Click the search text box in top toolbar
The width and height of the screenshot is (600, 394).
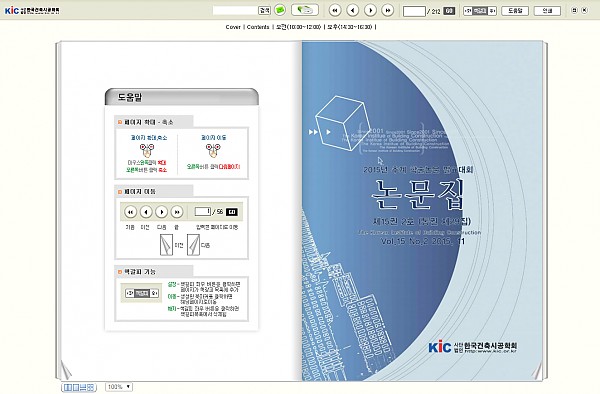click(235, 11)
